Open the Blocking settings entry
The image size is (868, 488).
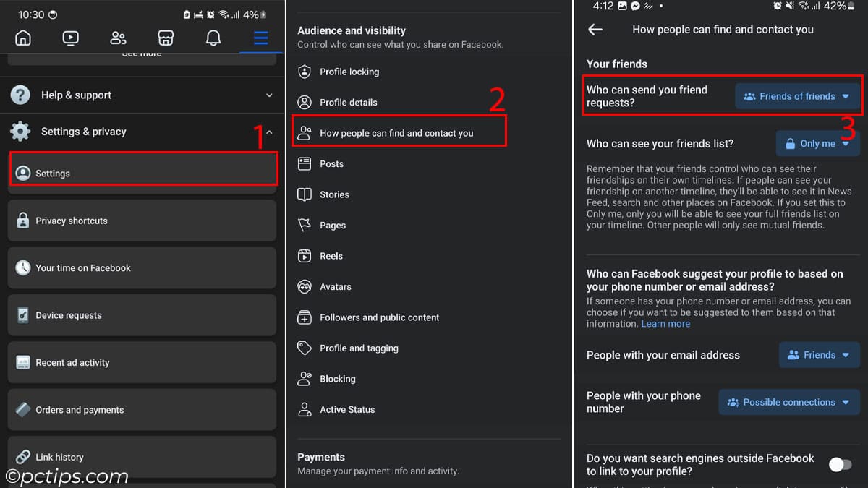coord(337,379)
